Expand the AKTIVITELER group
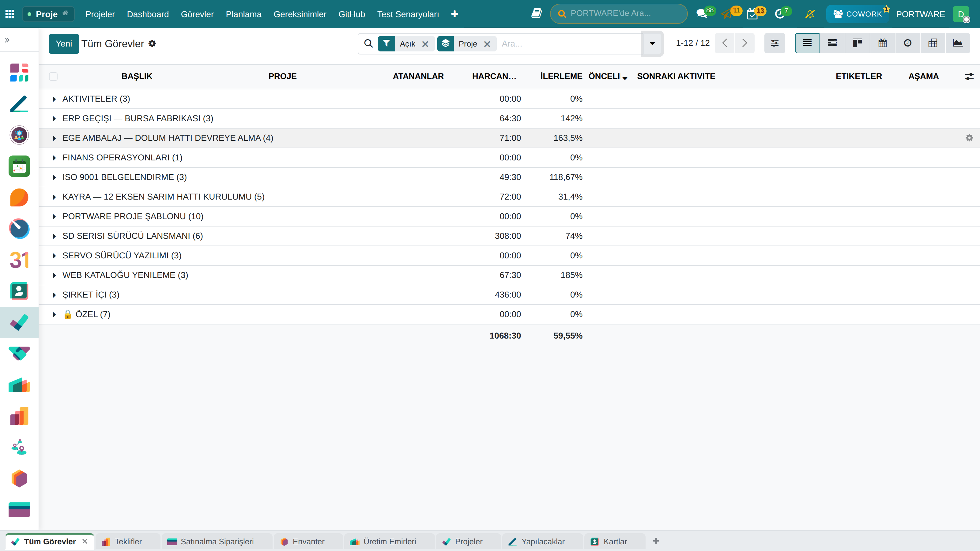Image resolution: width=980 pixels, height=551 pixels. coord(54,99)
